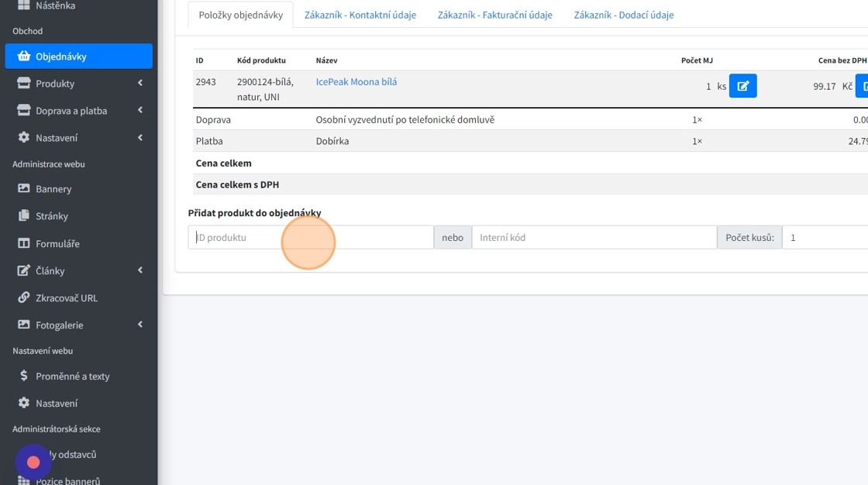The width and height of the screenshot is (868, 485).
Task: Open Nastavení under Nastavení webu section
Action: pos(57,404)
